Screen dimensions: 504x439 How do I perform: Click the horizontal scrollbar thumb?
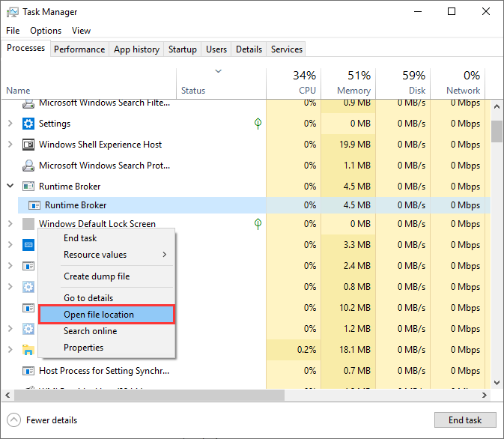[x=150, y=396]
